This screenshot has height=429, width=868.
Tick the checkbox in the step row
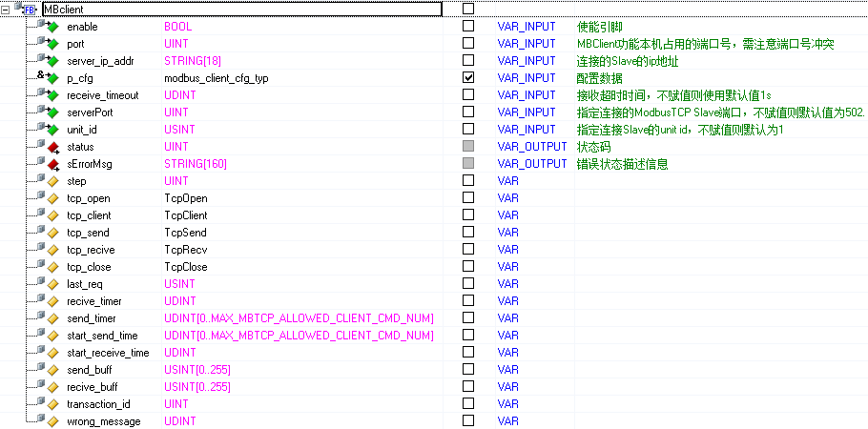(x=468, y=180)
